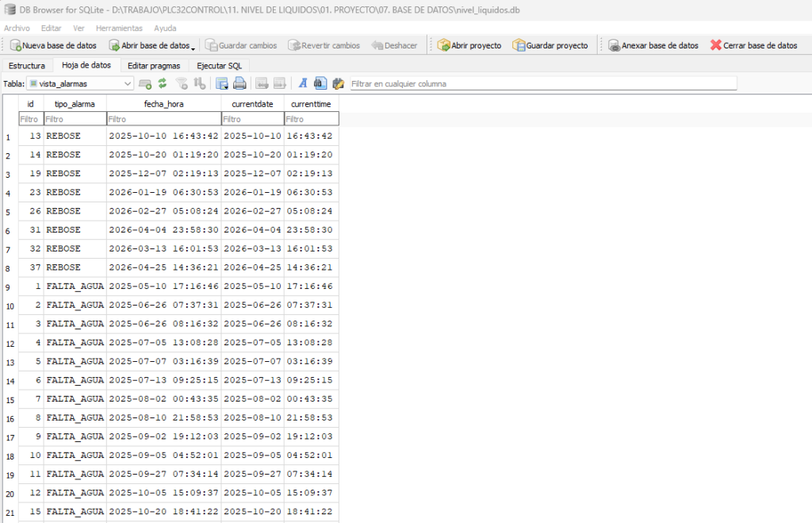812x523 pixels.
Task: Click the green plus filter-row icon
Action: click(145, 83)
